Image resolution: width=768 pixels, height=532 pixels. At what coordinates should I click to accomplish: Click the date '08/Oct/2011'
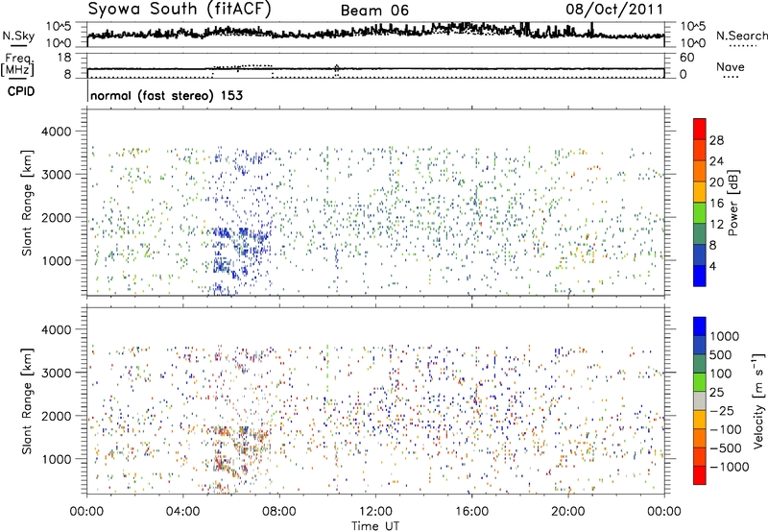pyautogui.click(x=614, y=10)
